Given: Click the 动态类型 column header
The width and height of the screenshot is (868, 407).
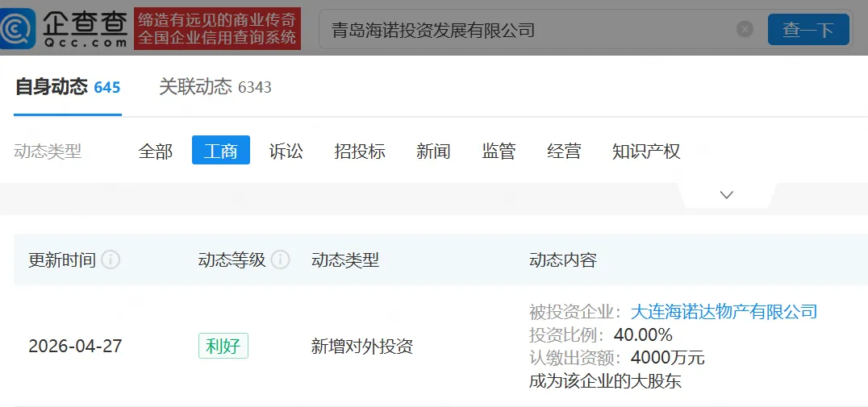Looking at the screenshot, I should point(345,260).
